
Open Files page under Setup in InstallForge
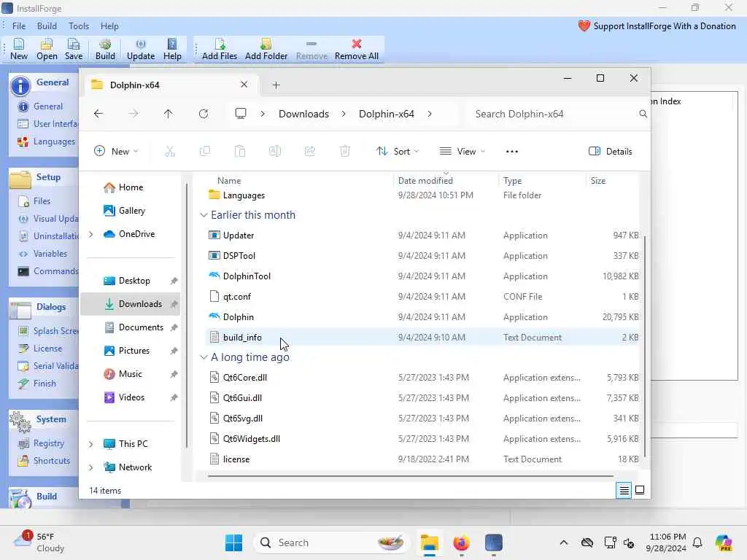click(x=42, y=201)
